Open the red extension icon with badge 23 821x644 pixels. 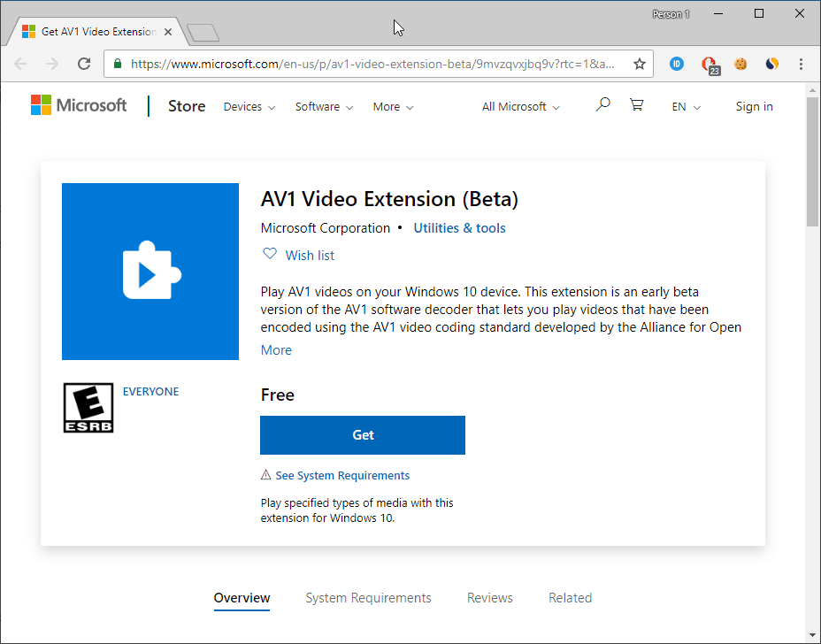coord(710,65)
